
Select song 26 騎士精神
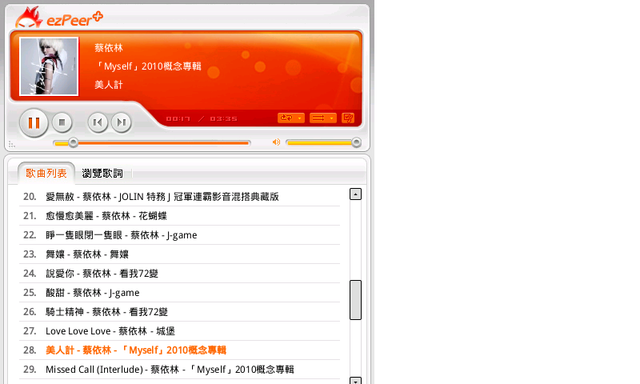click(x=180, y=312)
